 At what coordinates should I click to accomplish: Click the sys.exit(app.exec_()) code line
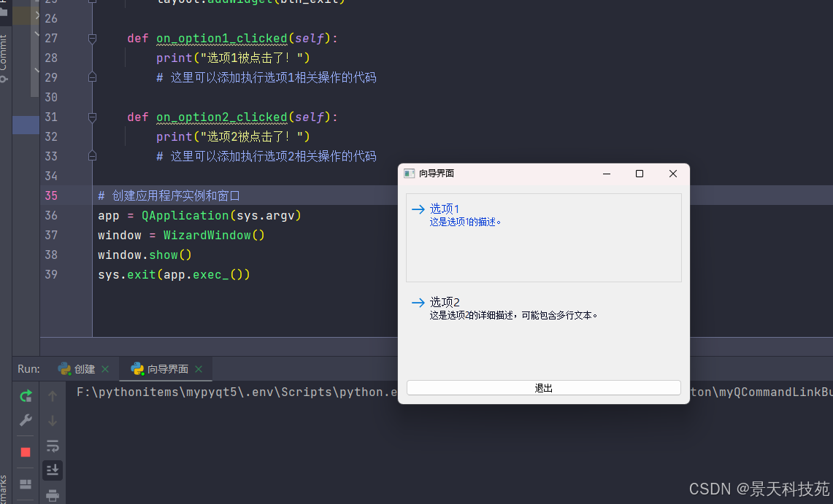174,274
